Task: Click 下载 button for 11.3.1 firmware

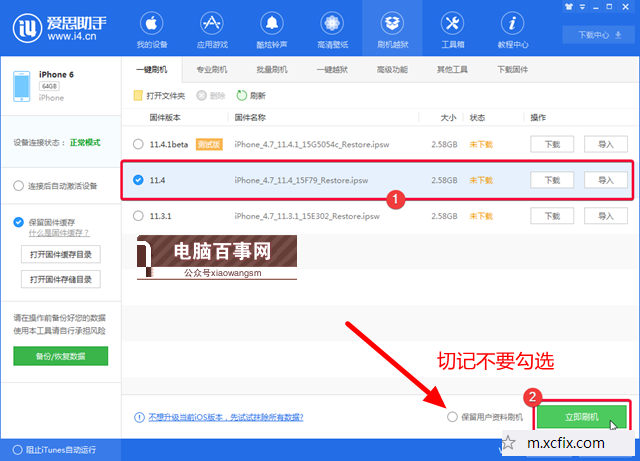Action: [x=552, y=216]
